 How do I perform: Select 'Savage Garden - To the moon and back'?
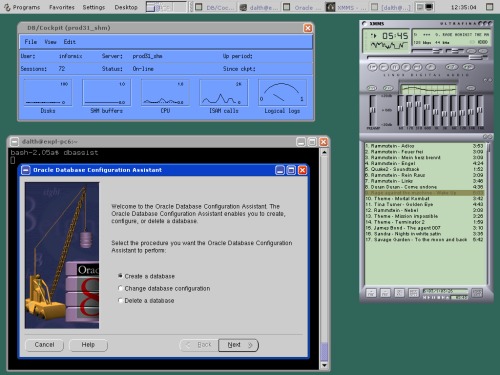[x=424, y=239]
